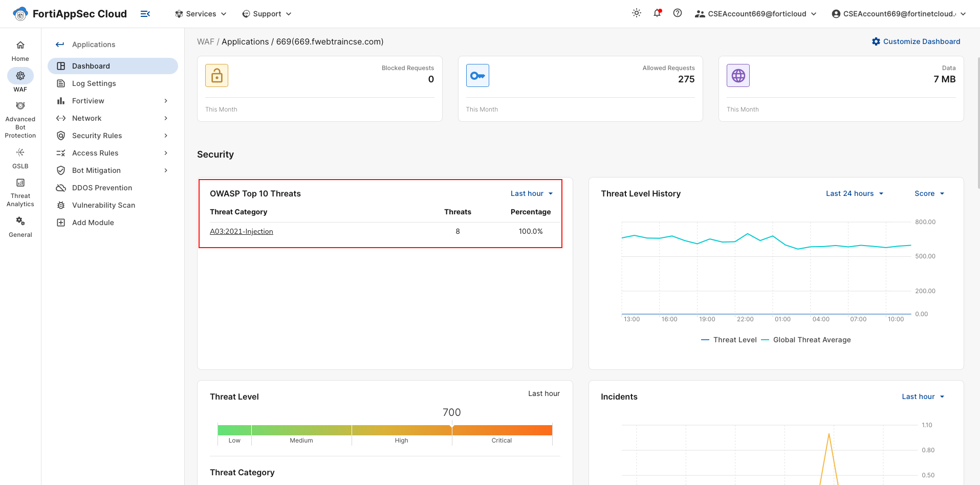Open the A03:2021-Injection threat link
980x485 pixels.
pos(241,231)
